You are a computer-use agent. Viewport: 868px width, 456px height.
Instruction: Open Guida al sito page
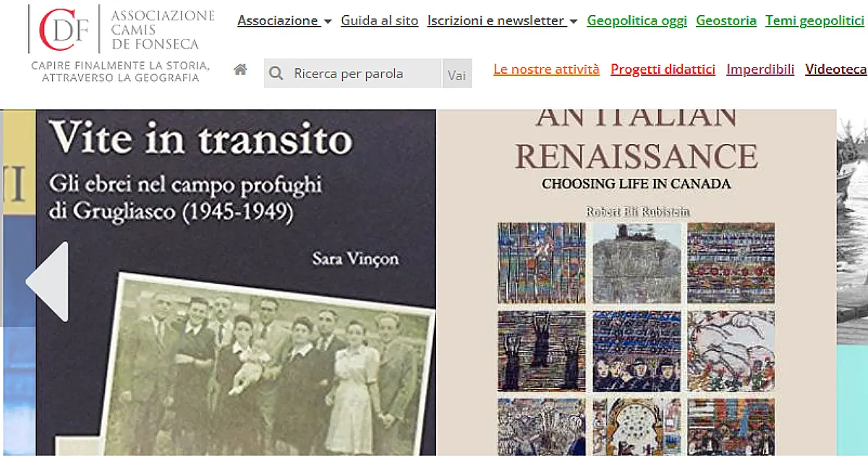[380, 21]
